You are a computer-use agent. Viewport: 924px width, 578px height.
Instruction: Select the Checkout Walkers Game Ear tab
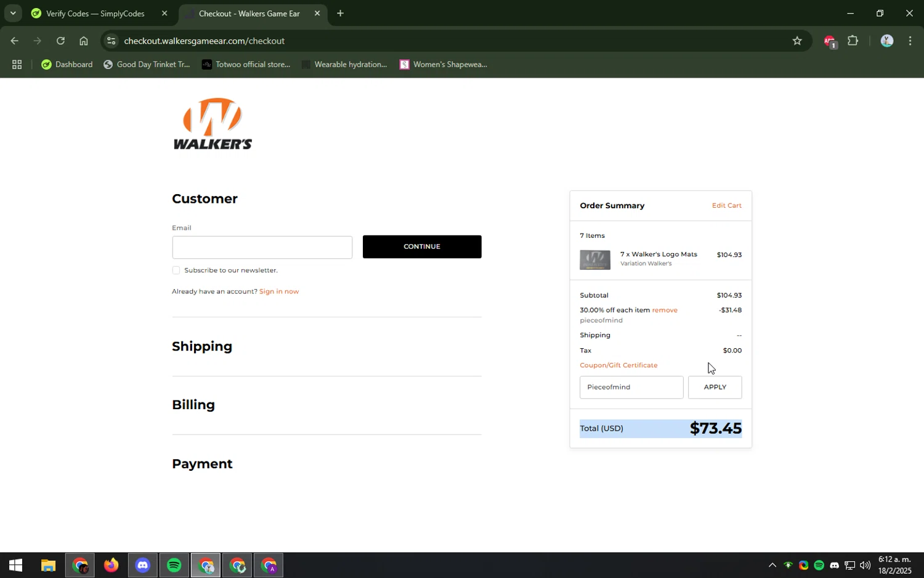(249, 14)
